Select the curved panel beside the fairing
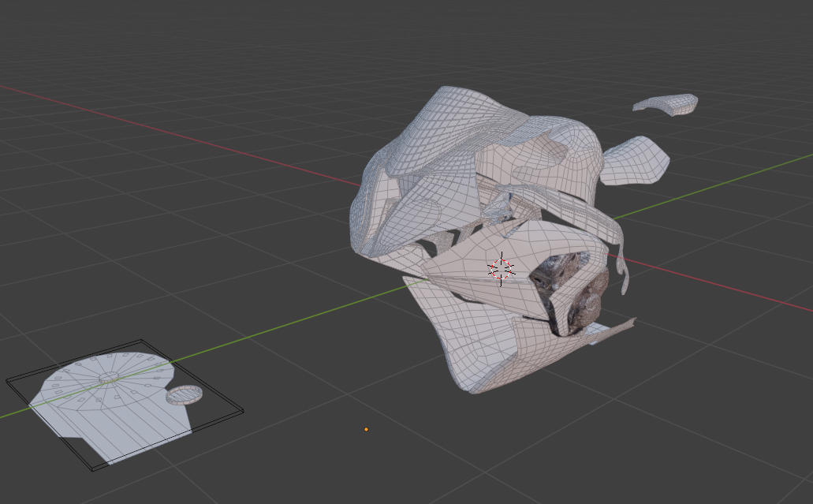The height and width of the screenshot is (504, 813). [633, 161]
